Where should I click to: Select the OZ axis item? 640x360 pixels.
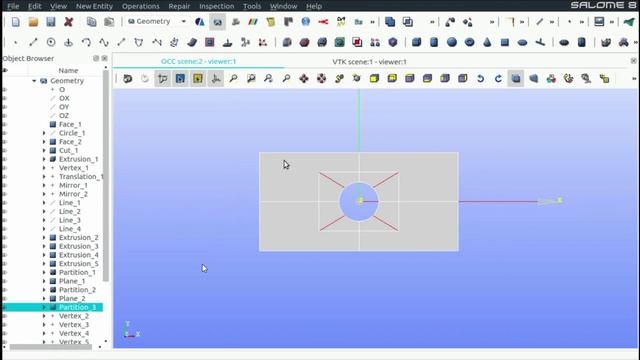(x=64, y=116)
